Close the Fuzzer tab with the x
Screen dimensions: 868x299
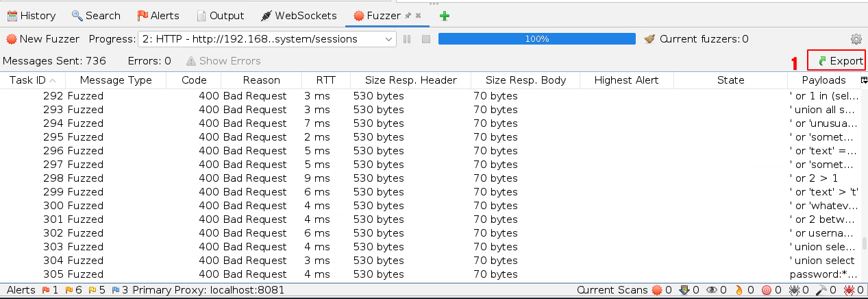pyautogui.click(x=418, y=15)
